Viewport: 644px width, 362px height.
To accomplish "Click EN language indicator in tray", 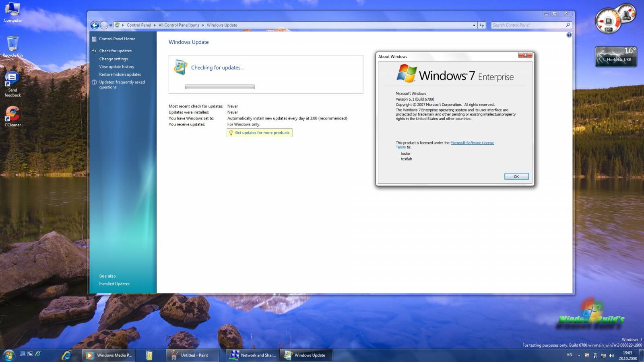I will tap(570, 355).
